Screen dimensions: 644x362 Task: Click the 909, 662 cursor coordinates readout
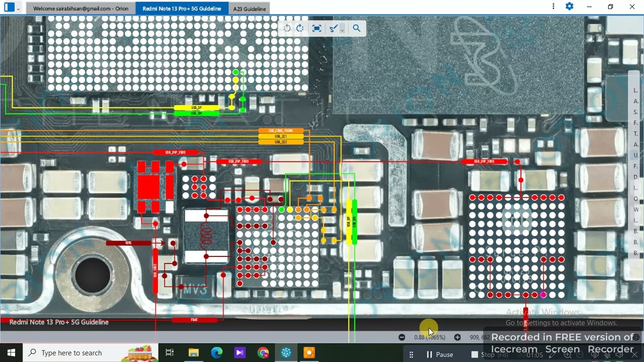[479, 337]
